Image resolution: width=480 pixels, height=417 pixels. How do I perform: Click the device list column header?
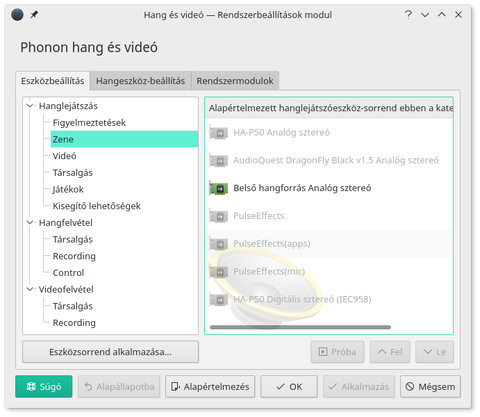tap(329, 108)
